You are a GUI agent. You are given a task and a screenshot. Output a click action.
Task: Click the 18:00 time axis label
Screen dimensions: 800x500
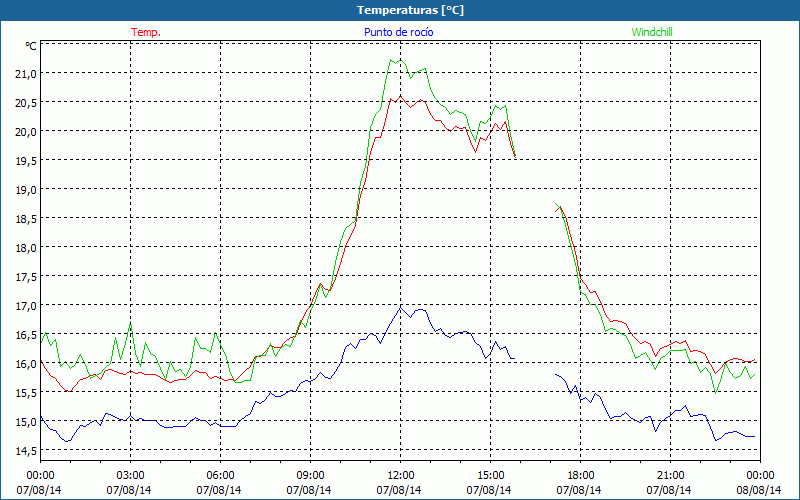[x=581, y=475]
